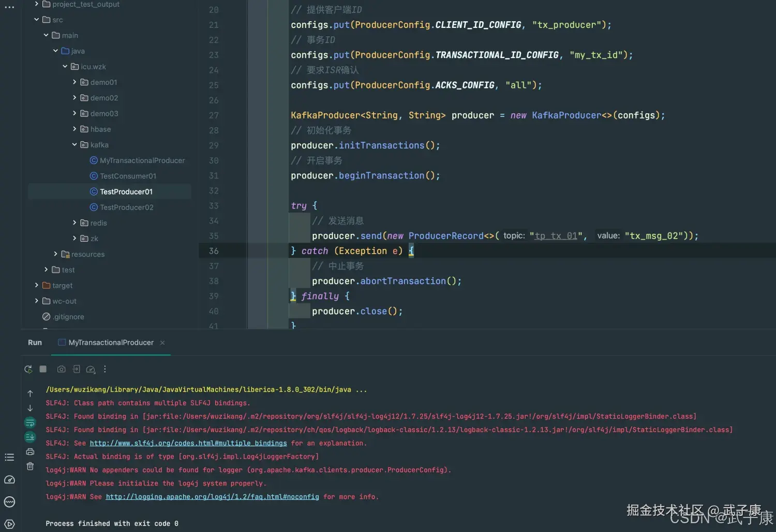Click the java executable path in console
The height and width of the screenshot is (532, 776).
198,389
